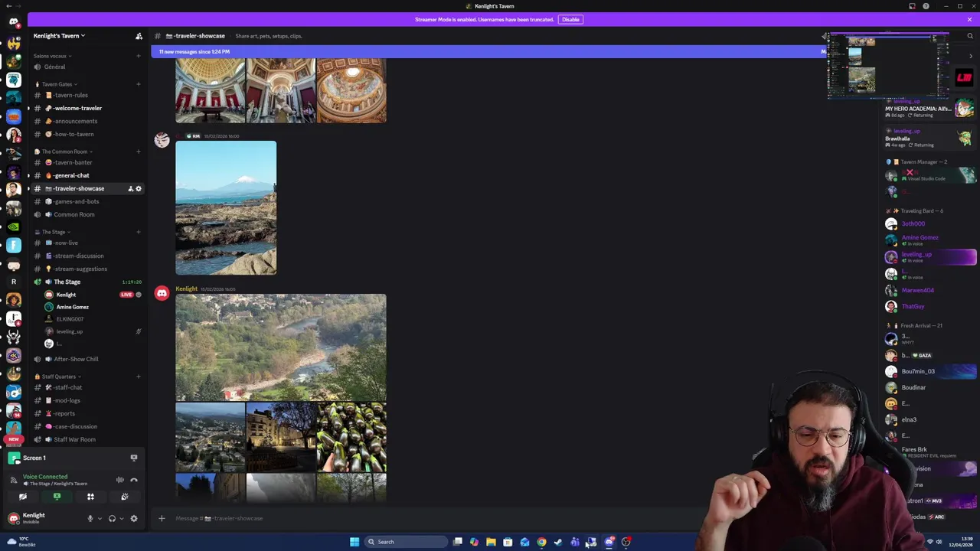
Task: Toggle screen share button
Action: (57, 497)
